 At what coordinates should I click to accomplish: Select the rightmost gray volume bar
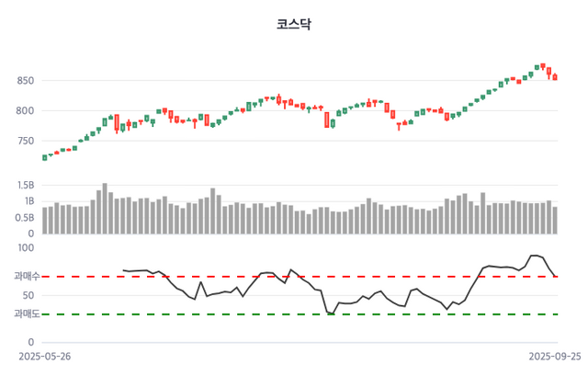(555, 221)
